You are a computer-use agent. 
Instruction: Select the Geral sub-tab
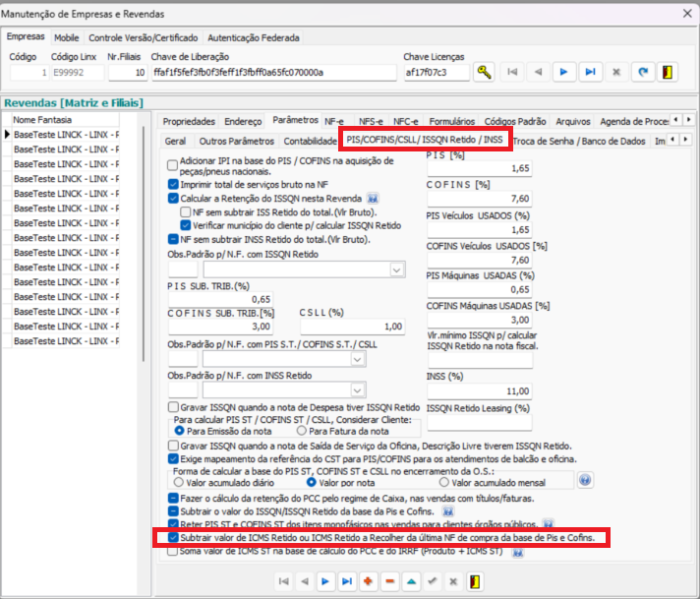(x=175, y=142)
